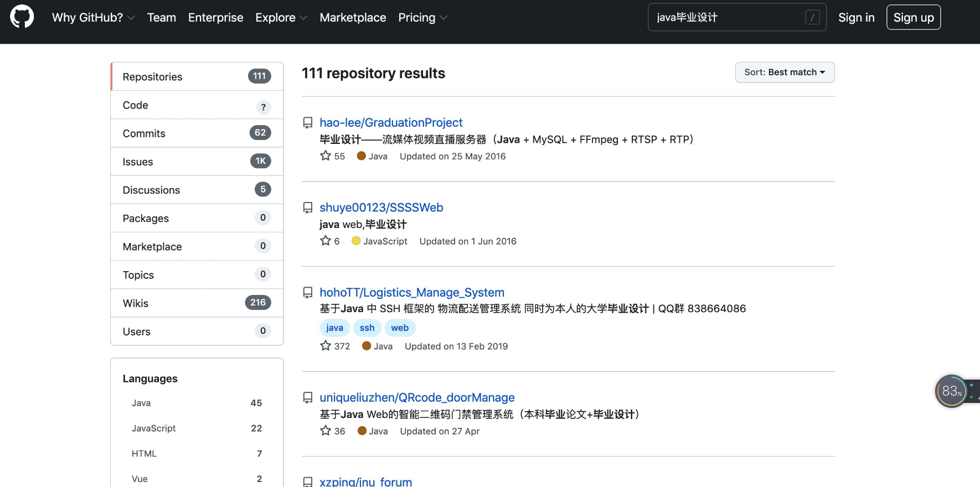
Task: Open xzping/jnu_forum repository
Action: coord(366,482)
